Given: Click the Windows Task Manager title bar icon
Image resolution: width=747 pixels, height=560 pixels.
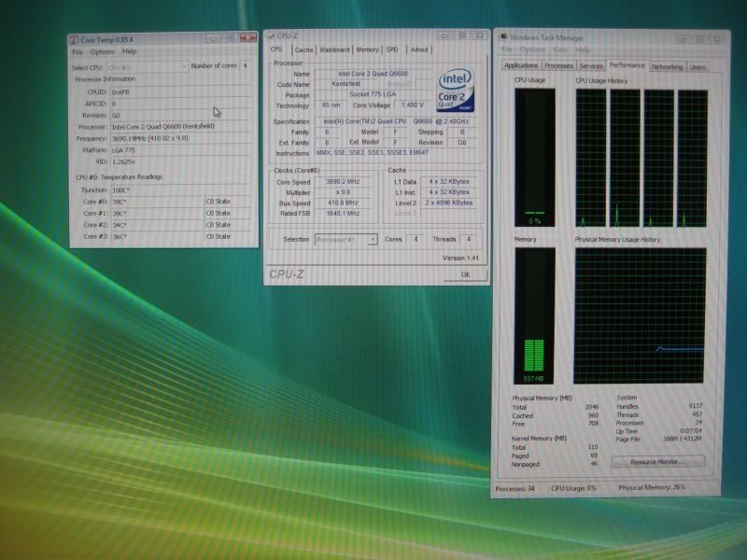Looking at the screenshot, I should [503, 37].
